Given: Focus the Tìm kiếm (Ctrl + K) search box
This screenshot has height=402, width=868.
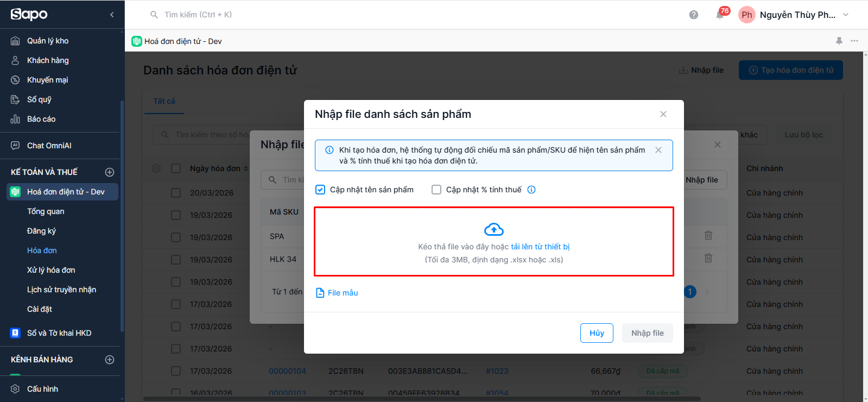Looking at the screenshot, I should [x=198, y=15].
